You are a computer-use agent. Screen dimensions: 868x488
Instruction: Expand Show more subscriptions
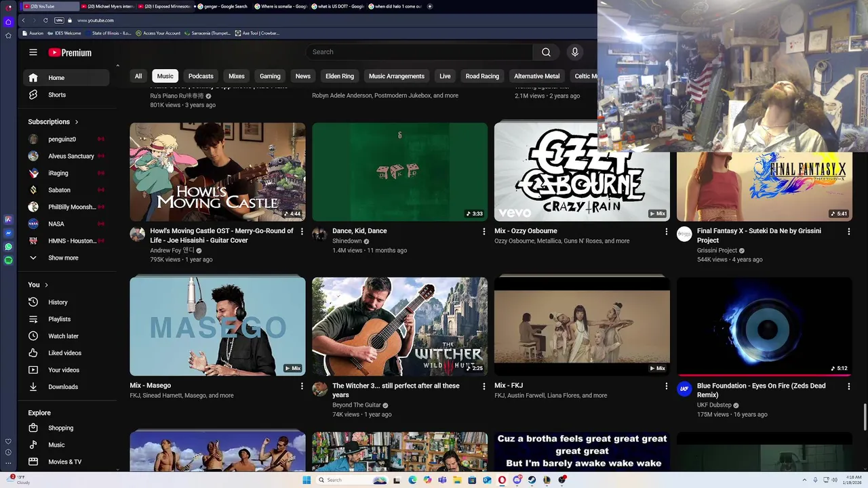click(x=66, y=258)
